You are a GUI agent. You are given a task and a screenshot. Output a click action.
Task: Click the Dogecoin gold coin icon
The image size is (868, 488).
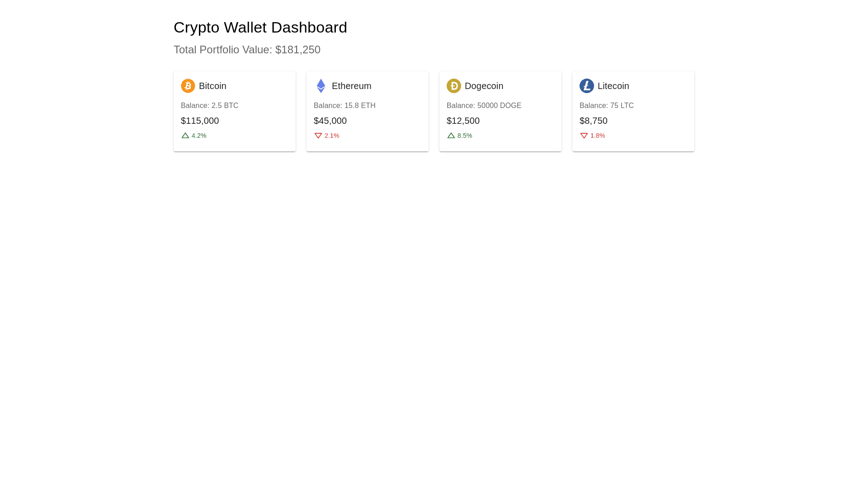453,86
